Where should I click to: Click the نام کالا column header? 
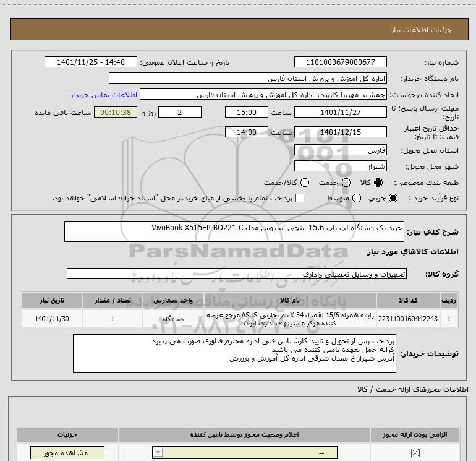pos(290,300)
